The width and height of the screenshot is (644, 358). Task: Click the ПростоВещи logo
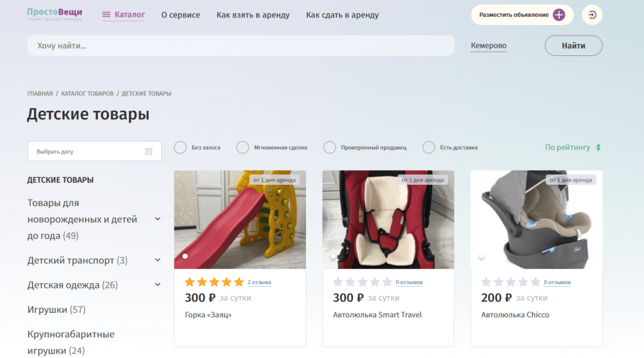[x=55, y=14]
